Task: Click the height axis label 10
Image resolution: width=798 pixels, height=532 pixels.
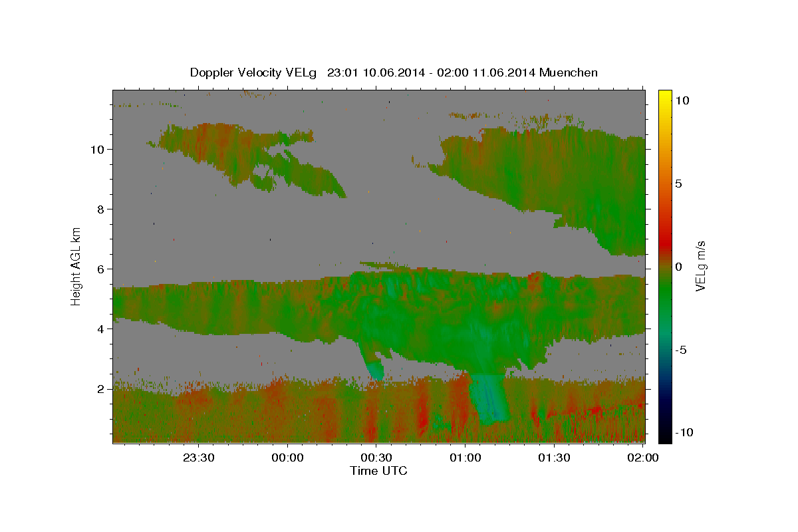Action: [x=97, y=149]
